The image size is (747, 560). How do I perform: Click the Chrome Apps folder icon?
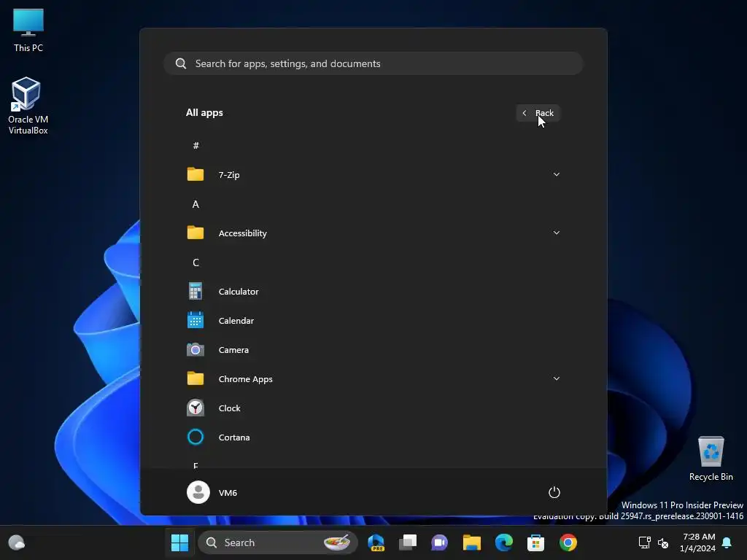click(x=196, y=378)
